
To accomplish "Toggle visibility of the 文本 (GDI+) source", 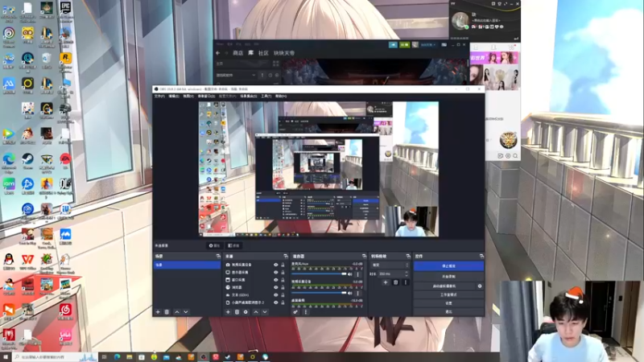I will pos(275,294).
